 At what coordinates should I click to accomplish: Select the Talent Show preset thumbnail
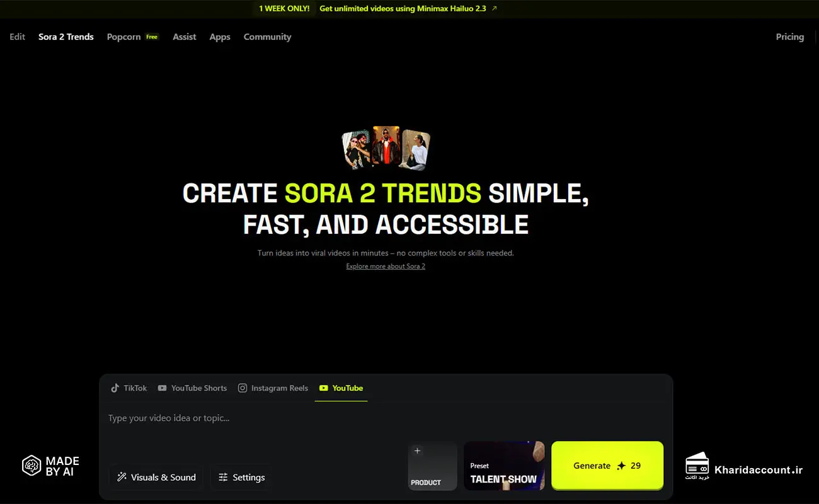504,466
